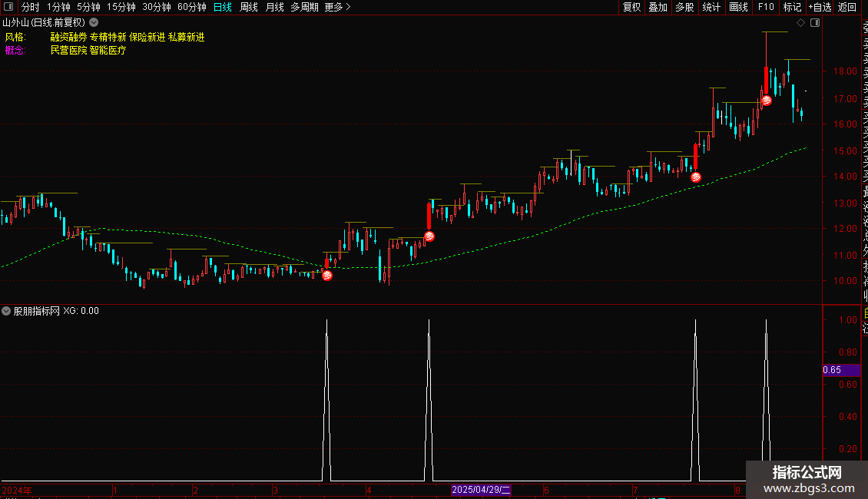Image resolution: width=868 pixels, height=499 pixels.
Task: Expand dropdown next to 山外山 title
Action: (94, 23)
